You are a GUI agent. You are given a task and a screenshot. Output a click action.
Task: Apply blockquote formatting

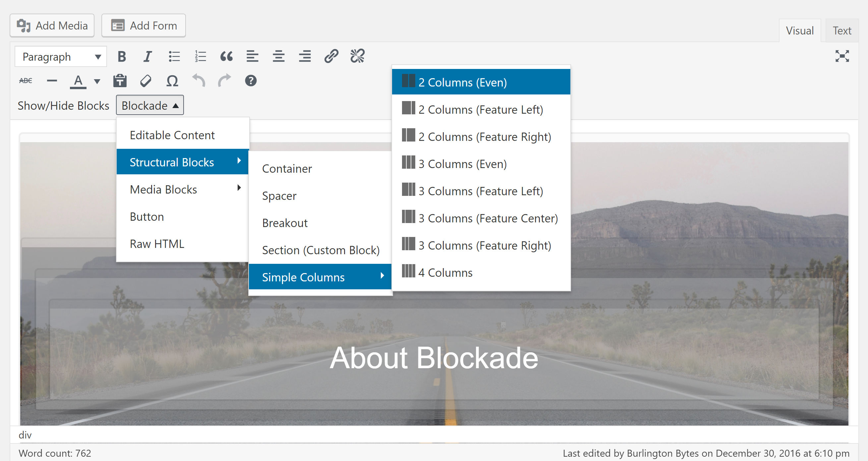[x=226, y=56]
